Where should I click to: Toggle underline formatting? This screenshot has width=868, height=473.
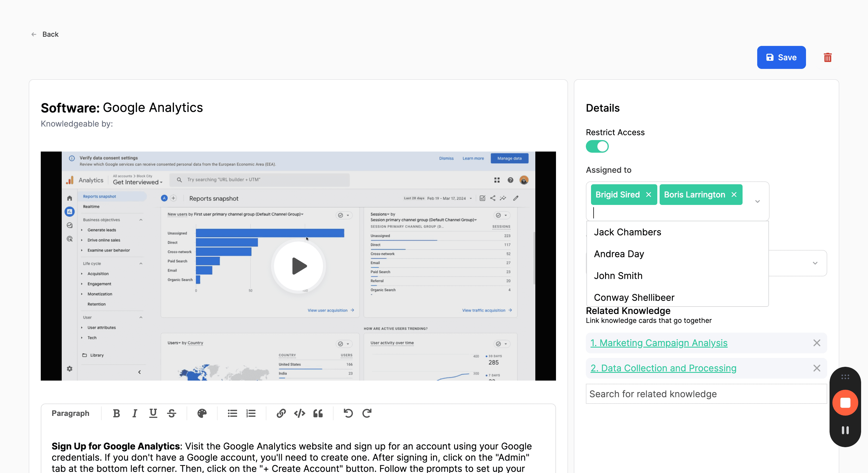coord(153,413)
